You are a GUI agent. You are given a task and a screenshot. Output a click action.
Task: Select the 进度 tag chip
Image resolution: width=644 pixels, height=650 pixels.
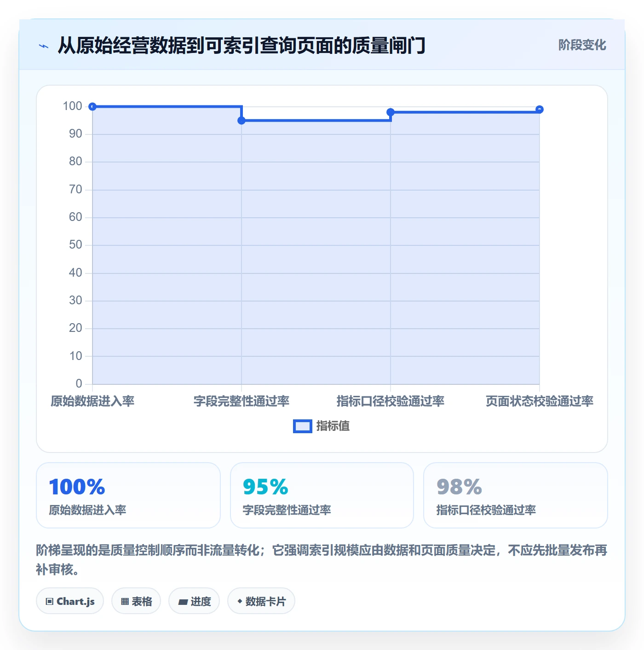194,601
